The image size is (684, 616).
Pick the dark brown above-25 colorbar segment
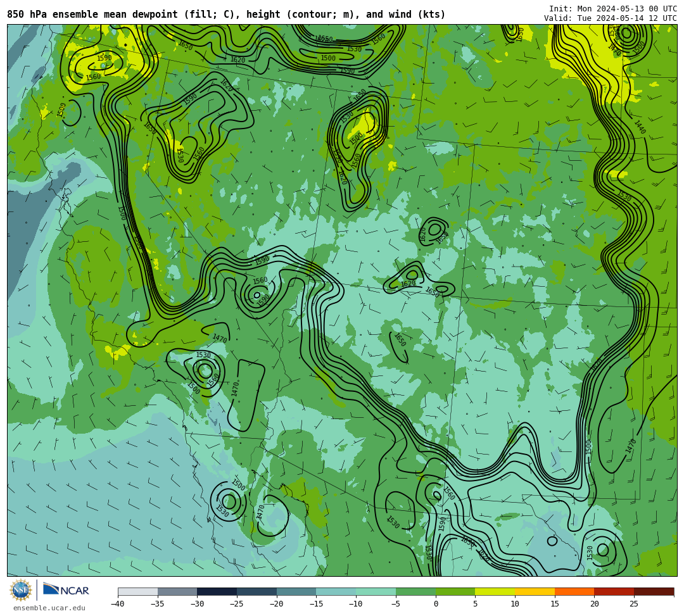pos(654,591)
